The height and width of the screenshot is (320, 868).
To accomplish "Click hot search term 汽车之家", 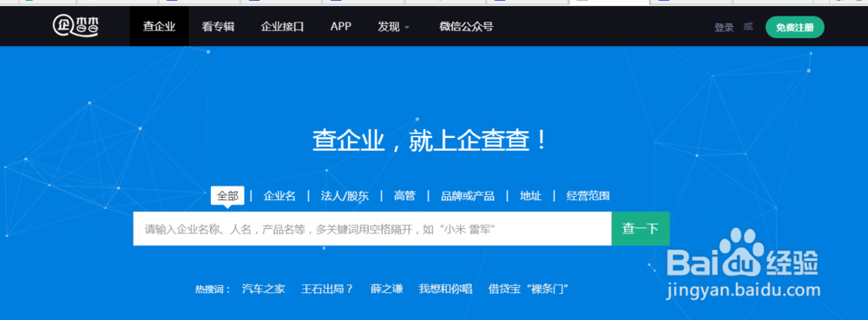I will (264, 289).
